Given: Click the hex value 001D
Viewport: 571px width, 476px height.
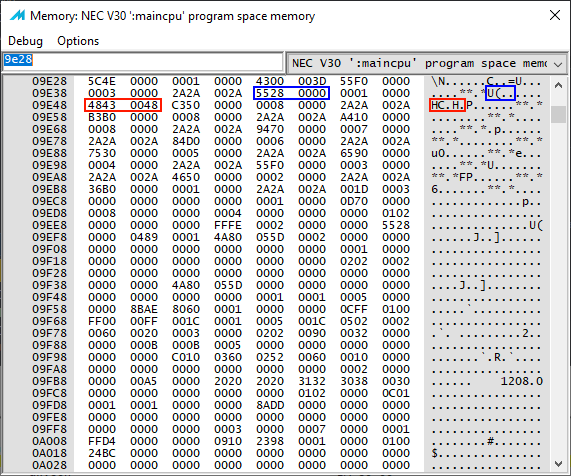Looking at the screenshot, I should (354, 189).
